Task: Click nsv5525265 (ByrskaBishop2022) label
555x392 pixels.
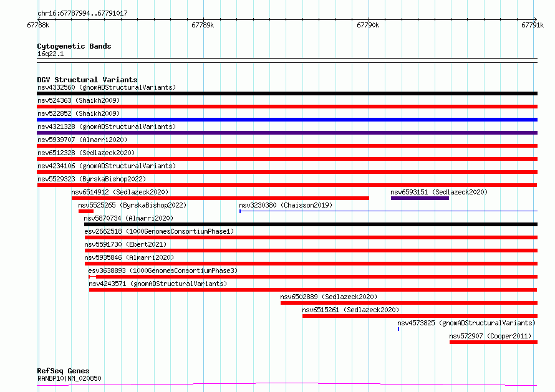Action: 132,205
